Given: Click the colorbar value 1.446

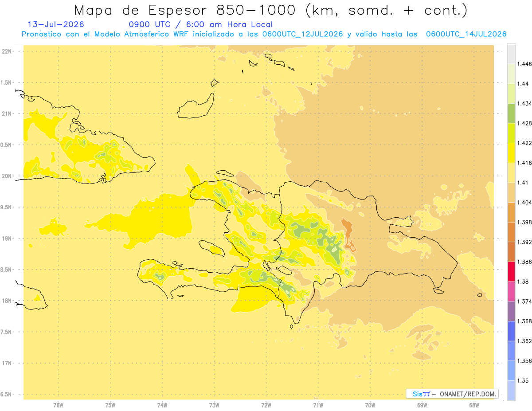Looking at the screenshot, I should click(x=524, y=64).
